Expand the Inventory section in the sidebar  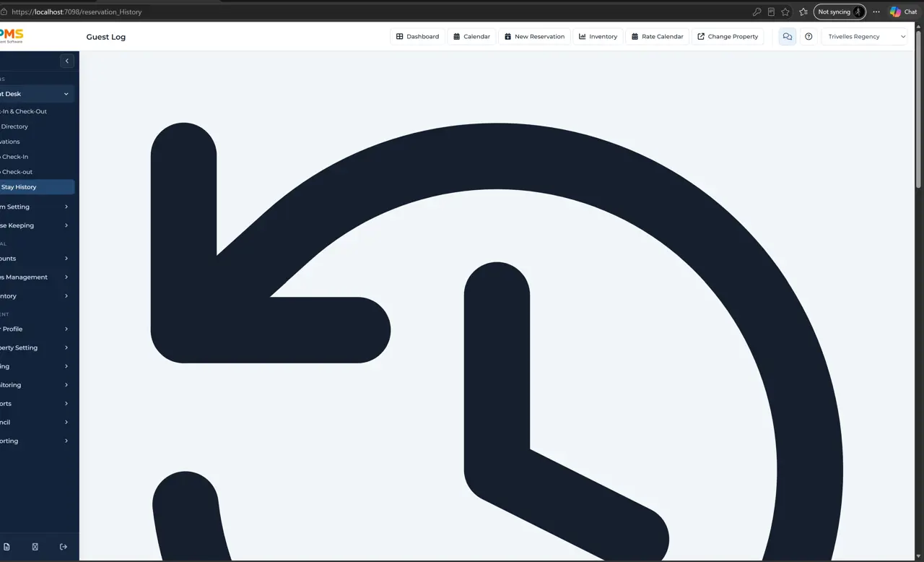click(36, 296)
